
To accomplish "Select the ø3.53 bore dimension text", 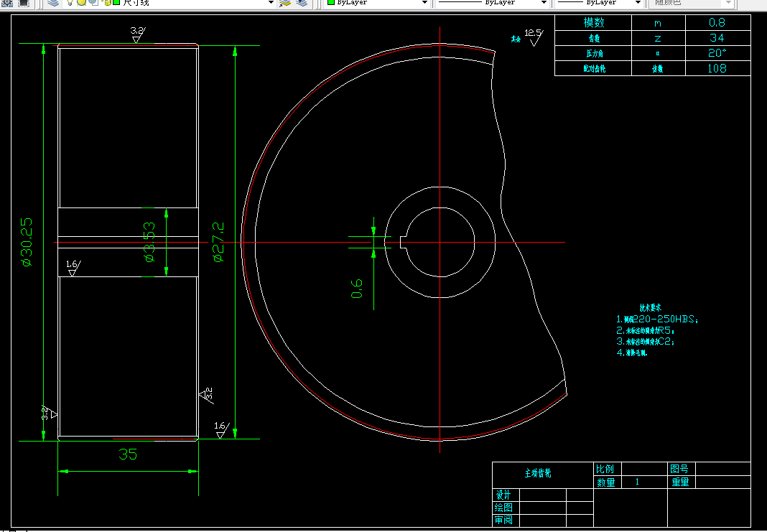I will click(149, 242).
